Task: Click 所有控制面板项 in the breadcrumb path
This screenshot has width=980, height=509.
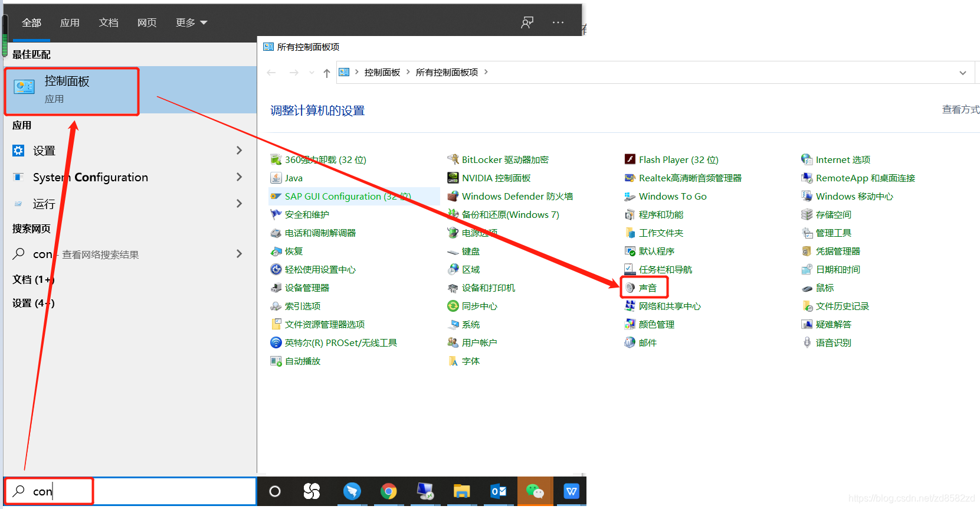Action: point(447,72)
